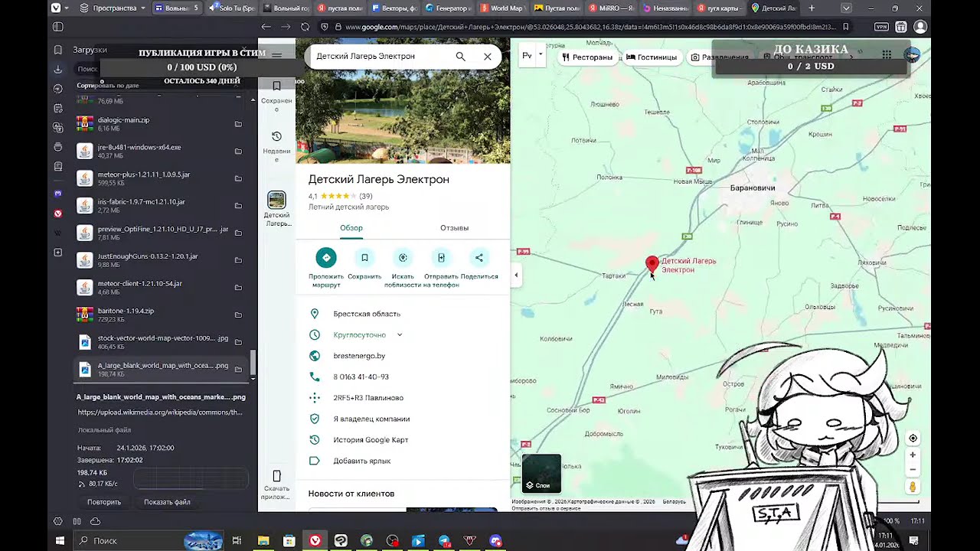Click Добавить ярлык
The height and width of the screenshot is (551, 980).
pyautogui.click(x=361, y=461)
